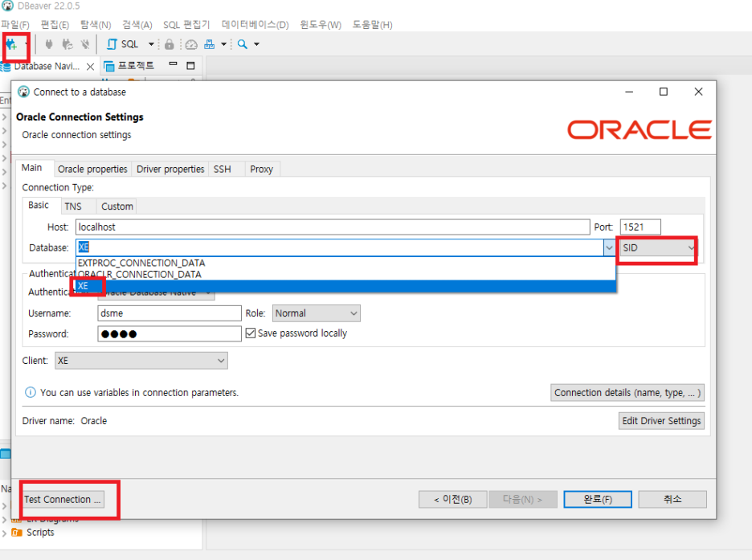The height and width of the screenshot is (560, 752).
Task: Click the 이전(B) back button
Action: (453, 500)
